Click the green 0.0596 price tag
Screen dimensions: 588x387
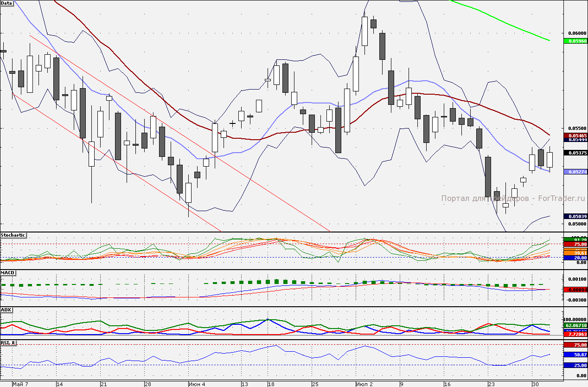(575, 41)
